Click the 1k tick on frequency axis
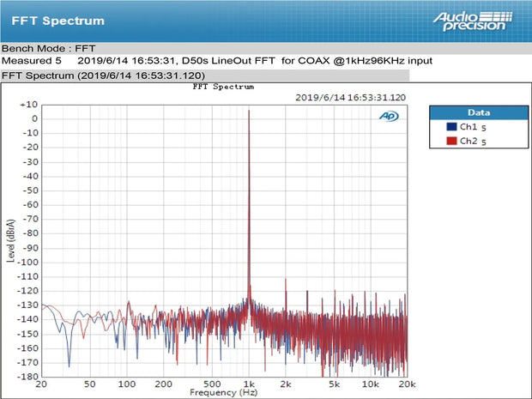This screenshot has width=532, height=399. click(x=249, y=383)
